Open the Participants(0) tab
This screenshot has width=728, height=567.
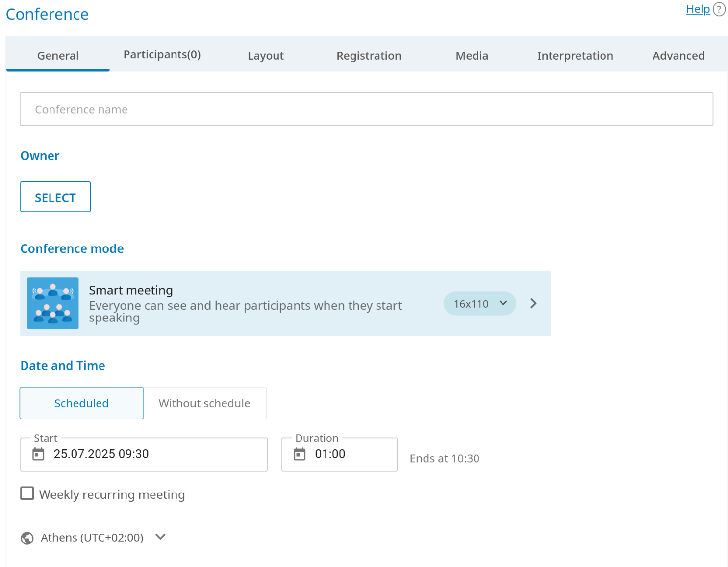coord(162,55)
